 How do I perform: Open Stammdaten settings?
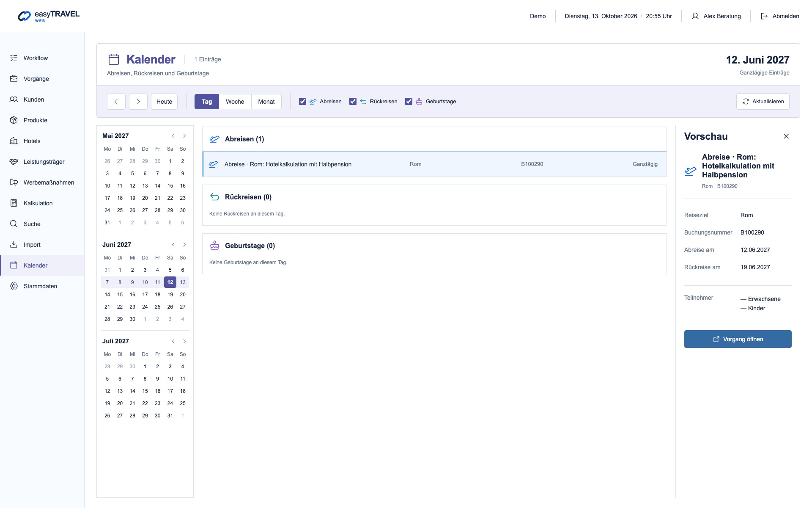42,286
